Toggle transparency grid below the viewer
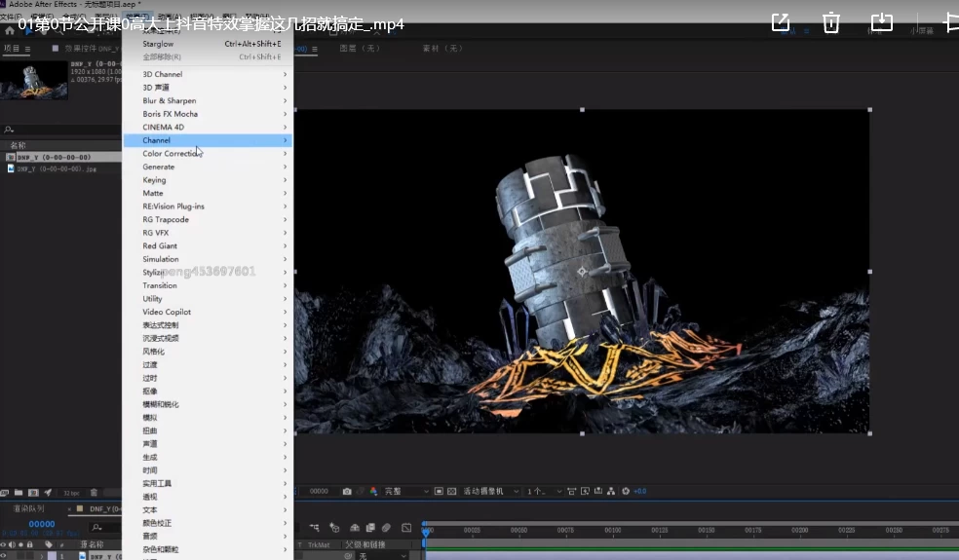Screen dimensions: 959x560 [x=452, y=491]
